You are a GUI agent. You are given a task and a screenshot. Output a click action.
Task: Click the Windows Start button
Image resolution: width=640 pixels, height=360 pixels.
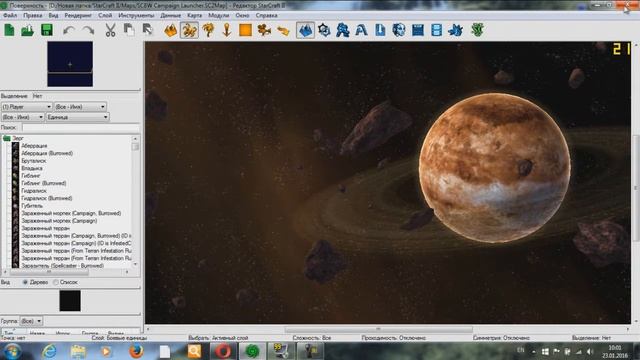pyautogui.click(x=12, y=351)
